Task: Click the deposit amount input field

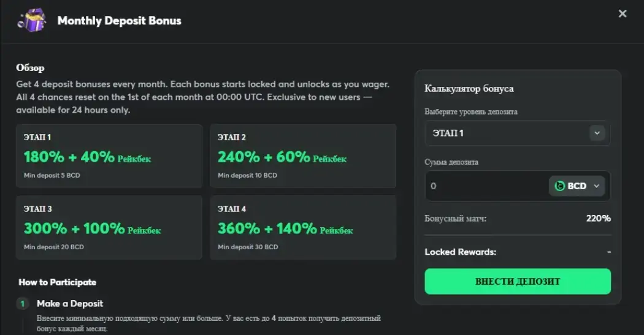Action: point(485,186)
